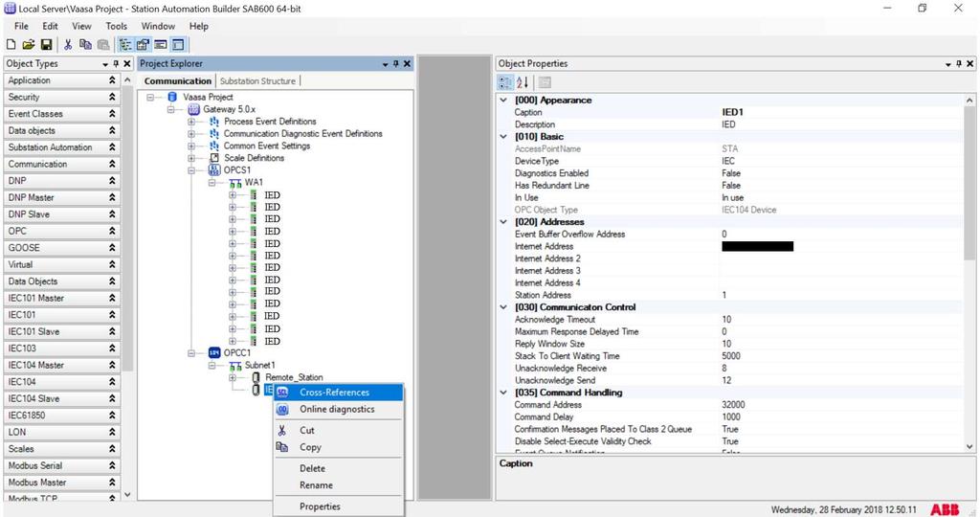Expand the IEC104 Slave object type group
Viewport: 980px width, 517px height.
112,398
